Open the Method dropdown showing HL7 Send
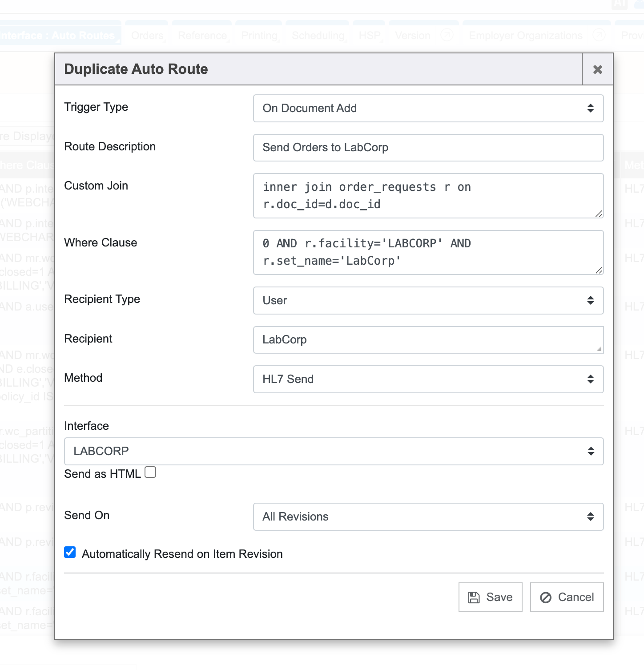The width and height of the screenshot is (644, 670). (x=428, y=379)
